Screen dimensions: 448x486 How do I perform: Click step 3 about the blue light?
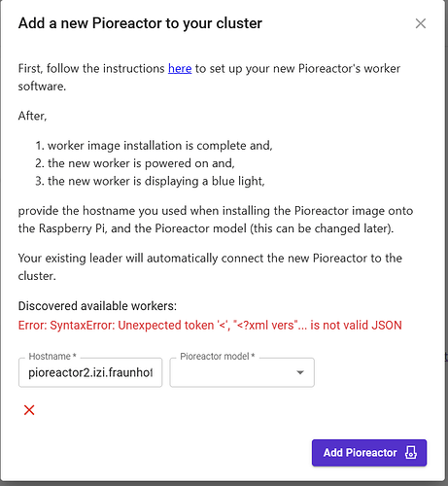click(x=150, y=181)
